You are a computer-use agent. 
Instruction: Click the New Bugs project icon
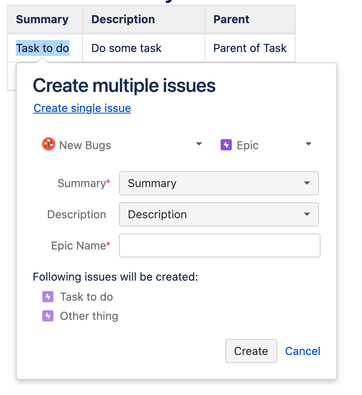click(48, 144)
